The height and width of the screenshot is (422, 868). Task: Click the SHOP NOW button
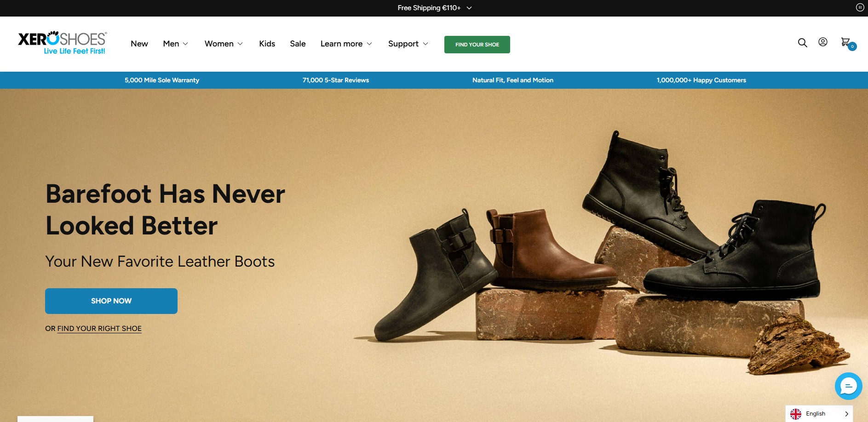coord(111,301)
